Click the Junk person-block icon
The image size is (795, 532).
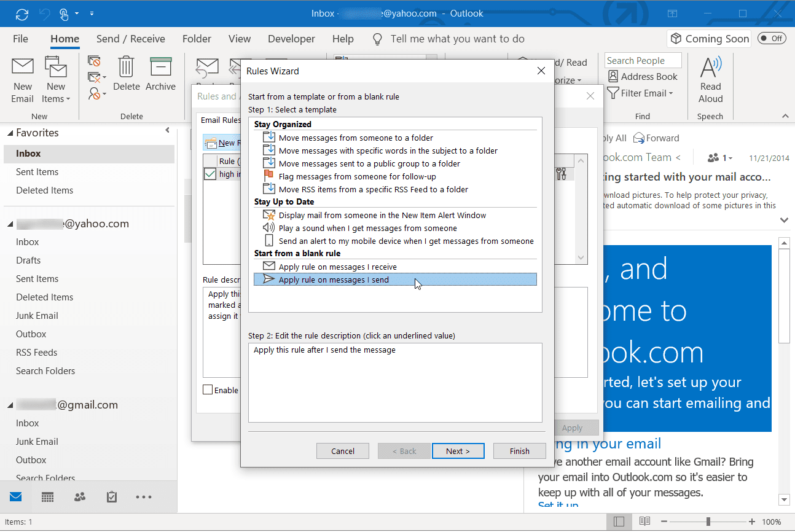(x=94, y=94)
